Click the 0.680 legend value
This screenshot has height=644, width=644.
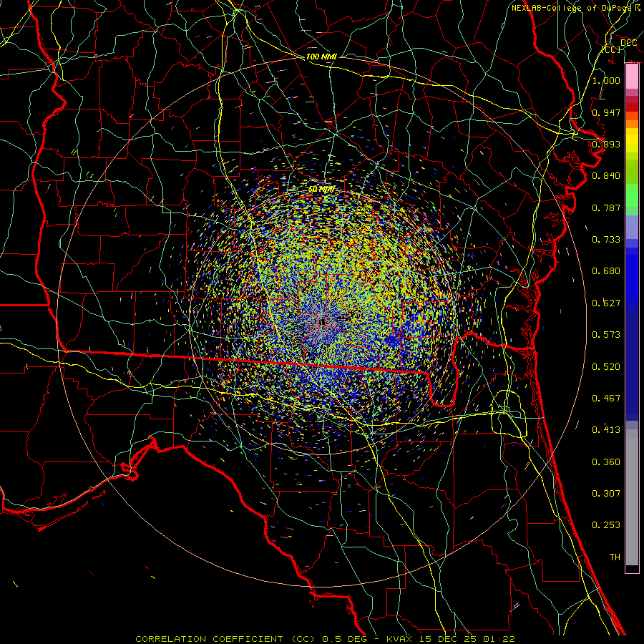click(606, 271)
